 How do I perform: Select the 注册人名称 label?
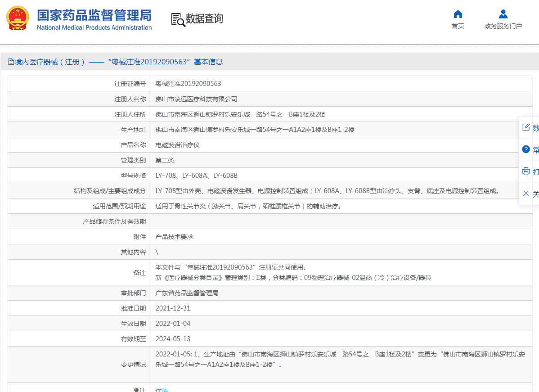[x=130, y=99]
